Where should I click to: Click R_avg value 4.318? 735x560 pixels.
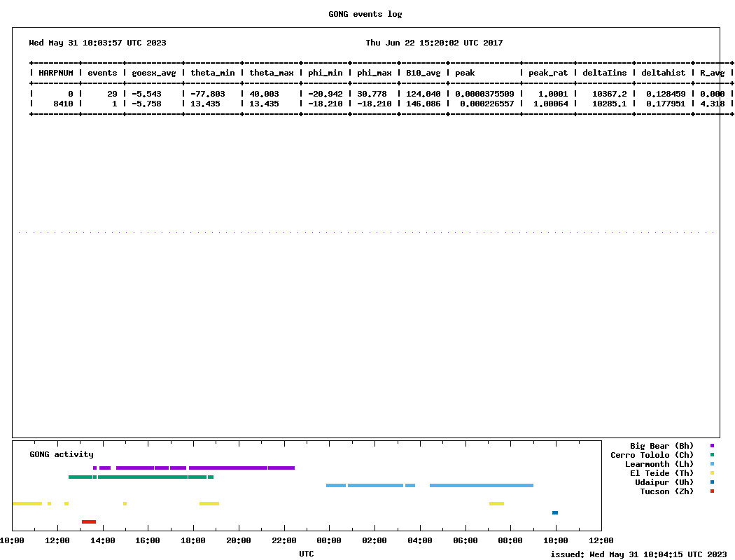(712, 104)
